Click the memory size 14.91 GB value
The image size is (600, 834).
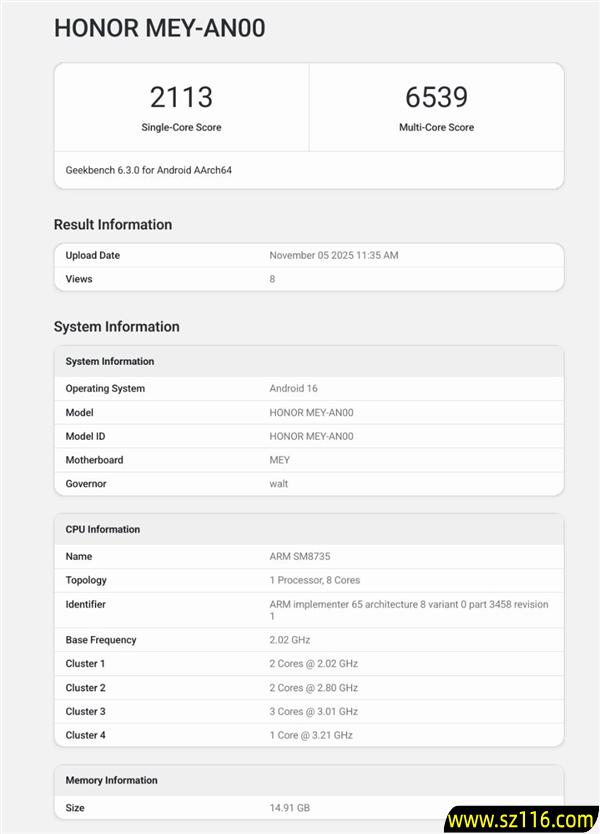click(290, 807)
